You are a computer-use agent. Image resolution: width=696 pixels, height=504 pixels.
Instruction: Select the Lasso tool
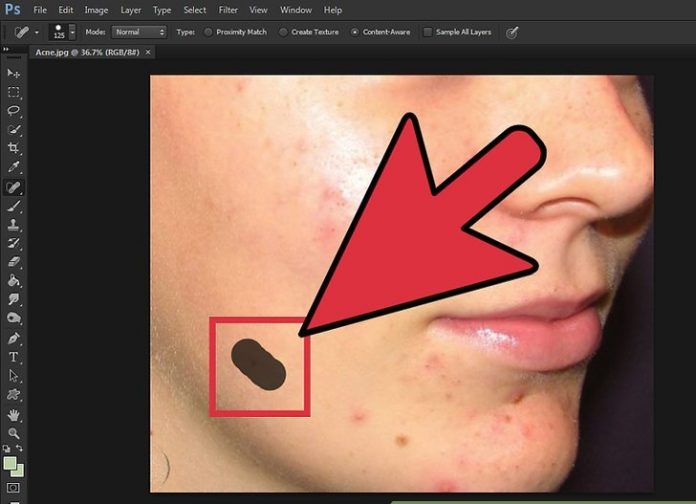pyautogui.click(x=14, y=110)
